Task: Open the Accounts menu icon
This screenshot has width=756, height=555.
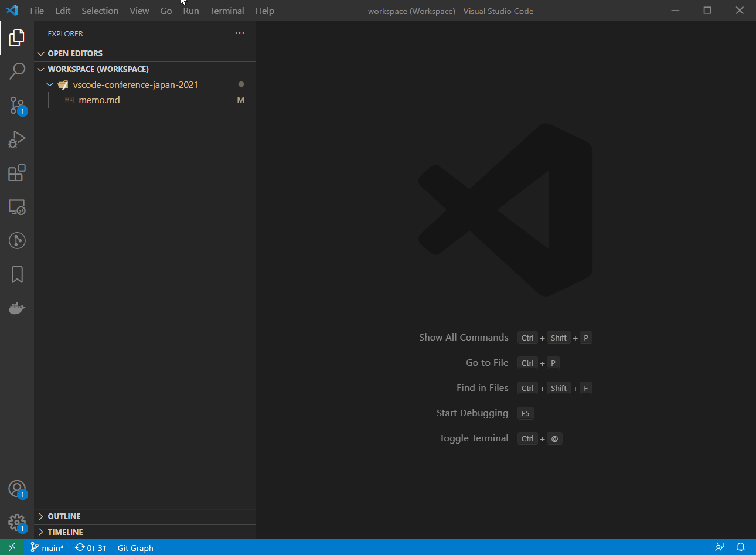Action: pos(17,489)
